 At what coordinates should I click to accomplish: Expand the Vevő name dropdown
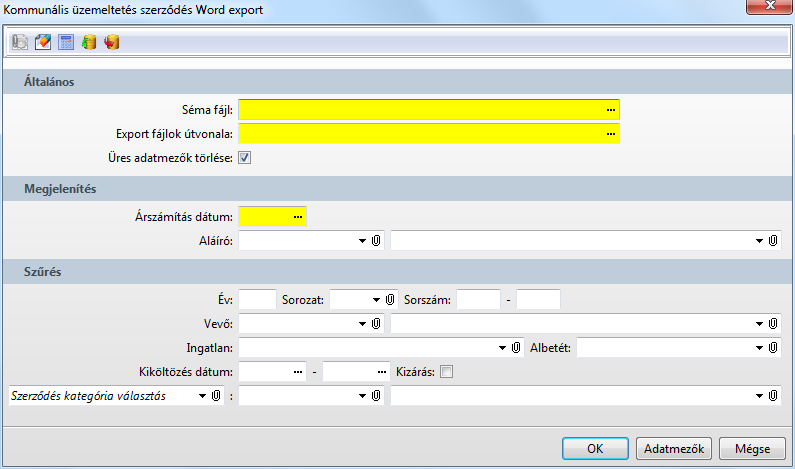(x=759, y=324)
